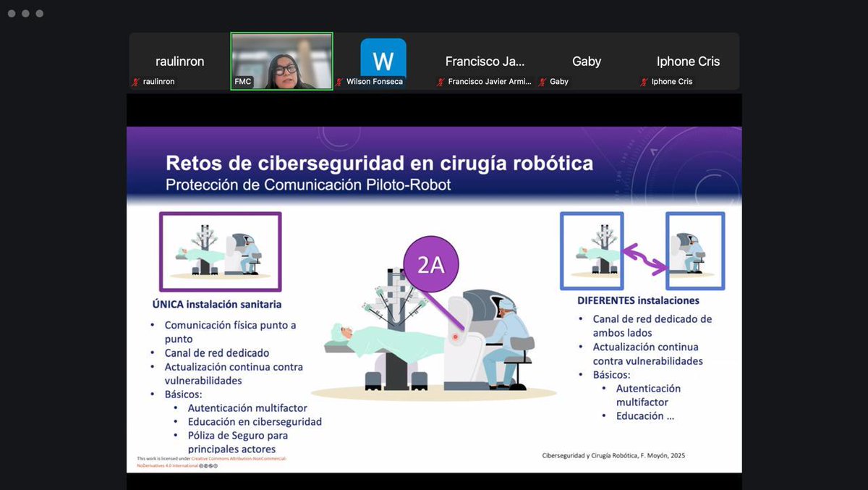This screenshot has width=868, height=490.
Task: Click the maximize window dot
Action: [x=40, y=14]
